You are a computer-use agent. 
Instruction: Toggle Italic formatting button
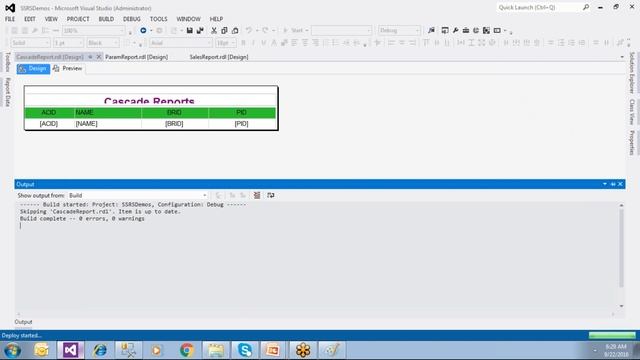tap(253, 43)
